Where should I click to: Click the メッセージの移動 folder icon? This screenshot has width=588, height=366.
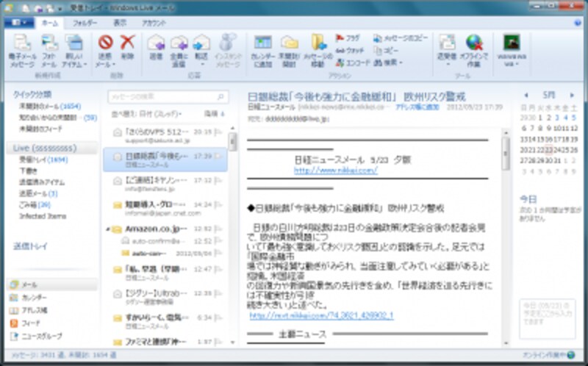(318, 43)
